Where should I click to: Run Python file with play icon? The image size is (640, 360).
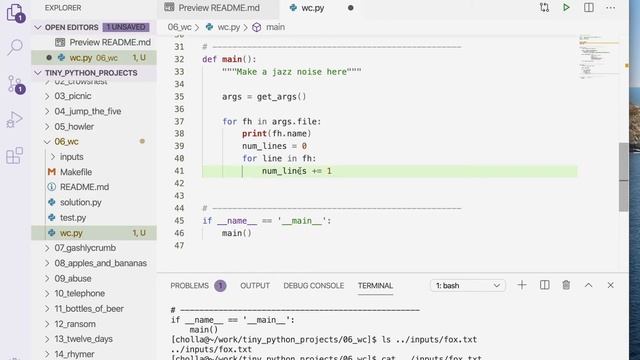click(x=566, y=7)
